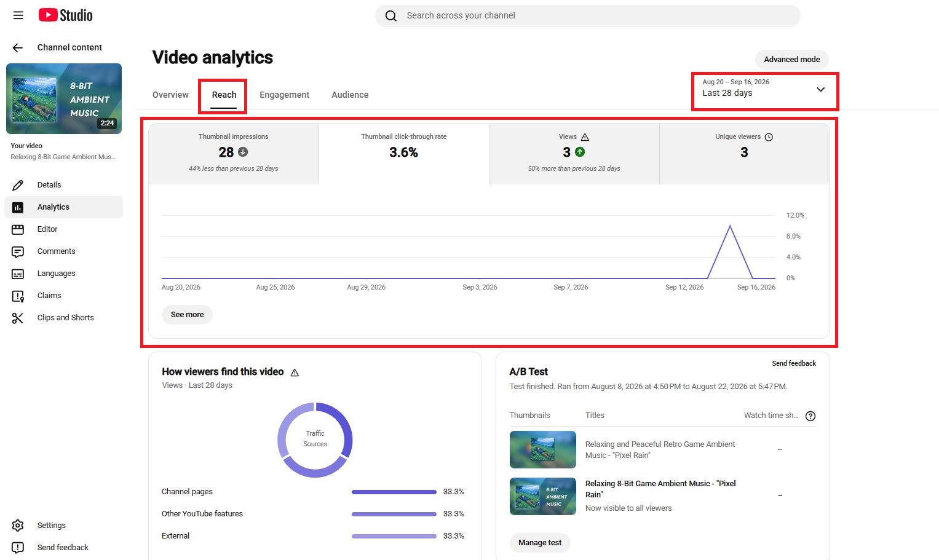Expand the Last 28 days date dropdown
This screenshot has height=560, width=939.
(764, 92)
